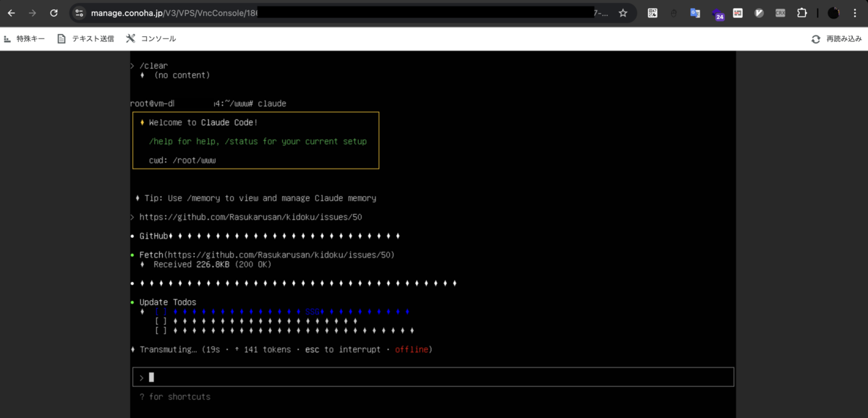This screenshot has width=868, height=418.
Task: Click the red-lined list extension icon
Action: 738,13
